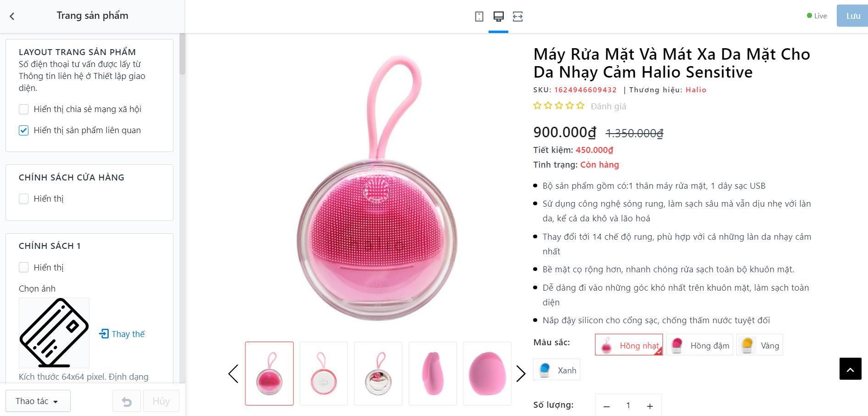868x416 pixels.
Task: Switch to full-width preview icon
Action: [x=517, y=17]
